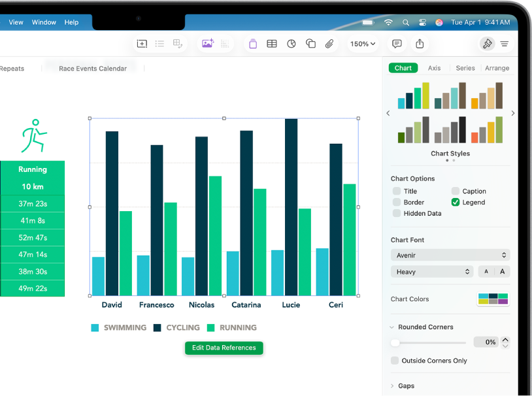Add a comment via the speech bubble icon
This screenshot has height=396, width=532.
(397, 43)
